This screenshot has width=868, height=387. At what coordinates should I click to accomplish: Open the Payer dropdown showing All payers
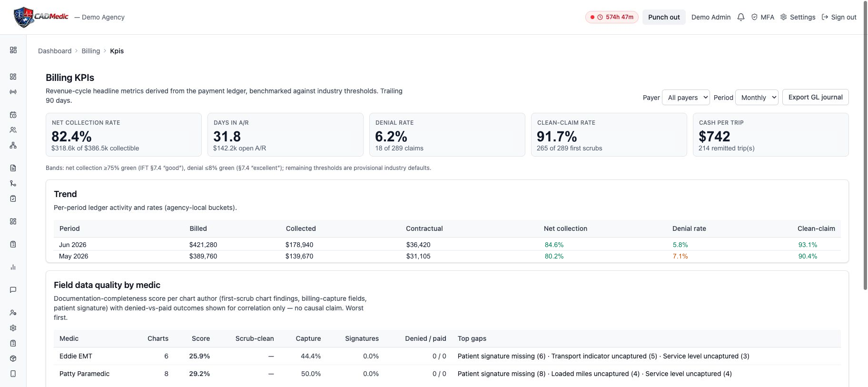[686, 98]
